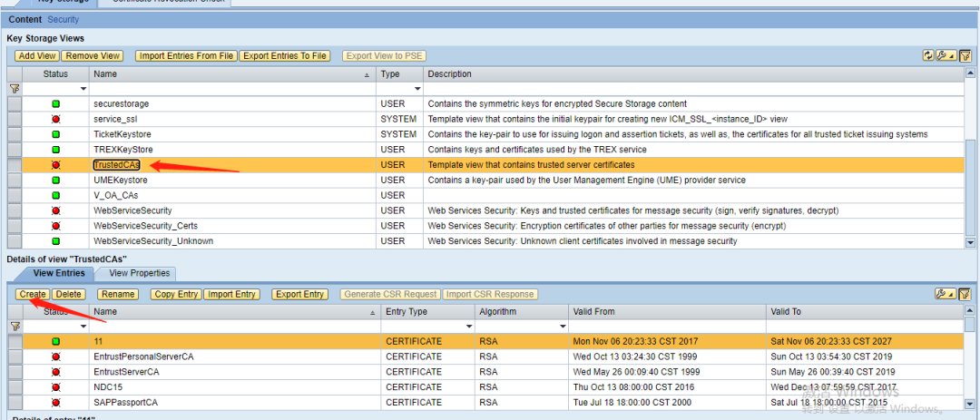This screenshot has height=420, width=980.
Task: Click Import Entries From File
Action: [x=186, y=55]
